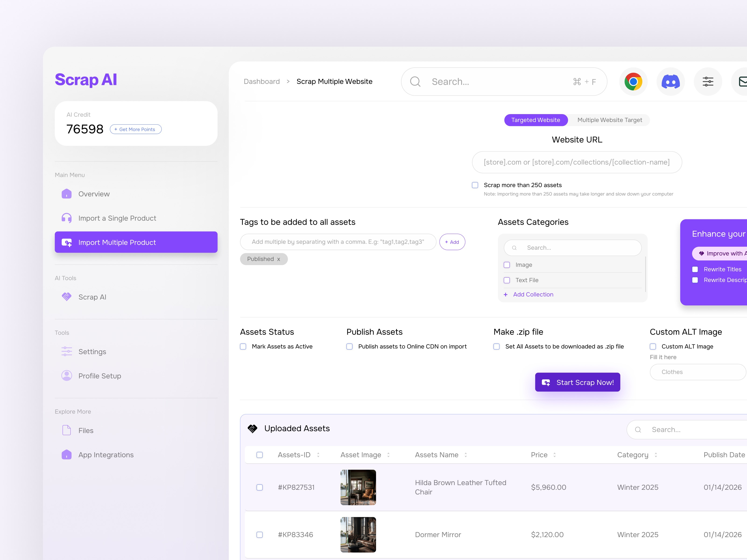Remove the Published tag with its x
The image size is (747, 560).
[x=278, y=259]
